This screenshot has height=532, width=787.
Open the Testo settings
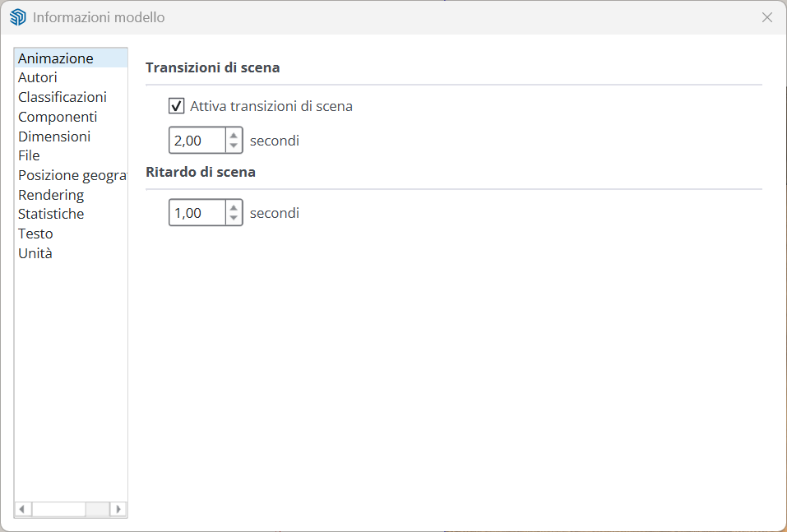35,234
